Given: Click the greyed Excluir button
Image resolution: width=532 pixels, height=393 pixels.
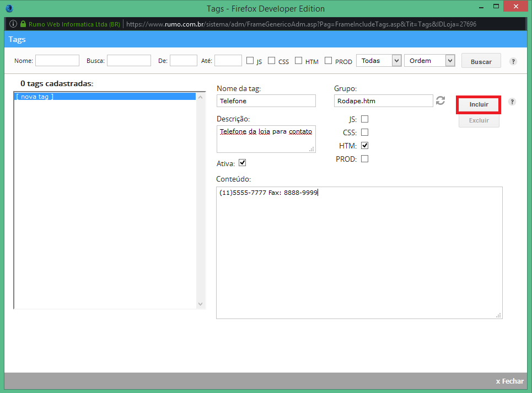Looking at the screenshot, I should 479,120.
